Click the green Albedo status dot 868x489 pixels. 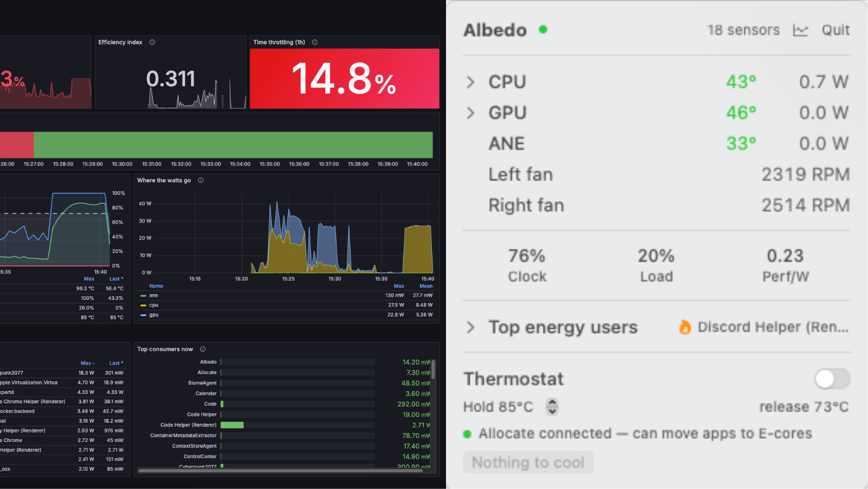tap(543, 30)
